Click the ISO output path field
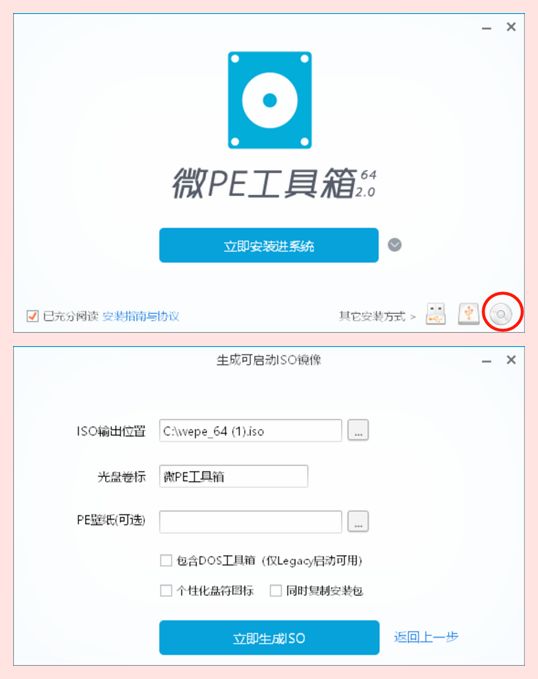Viewport: 538px width, 679px height. coord(250,431)
